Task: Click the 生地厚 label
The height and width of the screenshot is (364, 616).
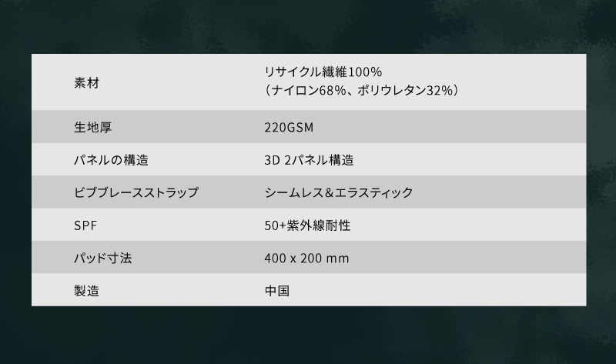Action: point(92,127)
